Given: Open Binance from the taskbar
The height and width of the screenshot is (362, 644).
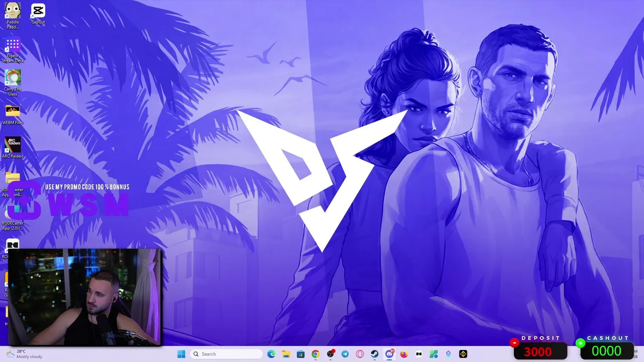Looking at the screenshot, I should [463, 354].
